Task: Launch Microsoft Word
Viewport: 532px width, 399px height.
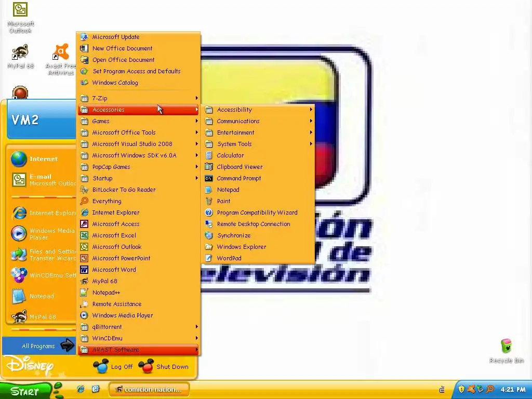Action: click(x=138, y=270)
